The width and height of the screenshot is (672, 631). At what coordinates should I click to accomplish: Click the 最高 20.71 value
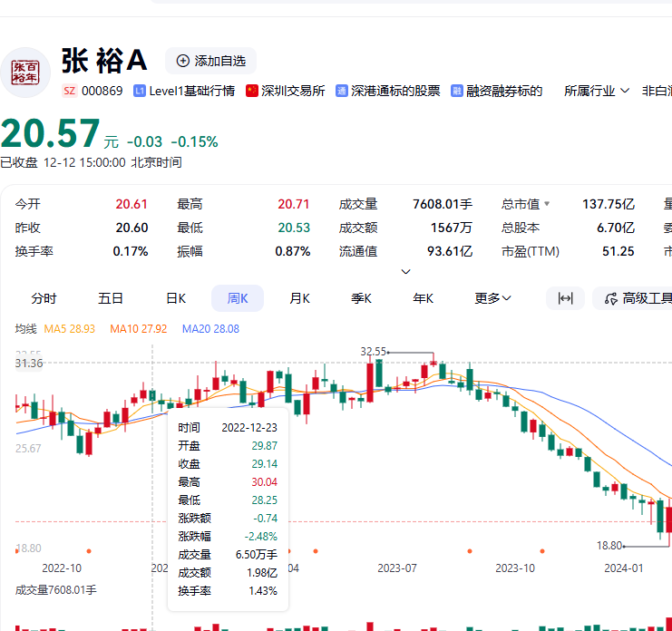[294, 204]
